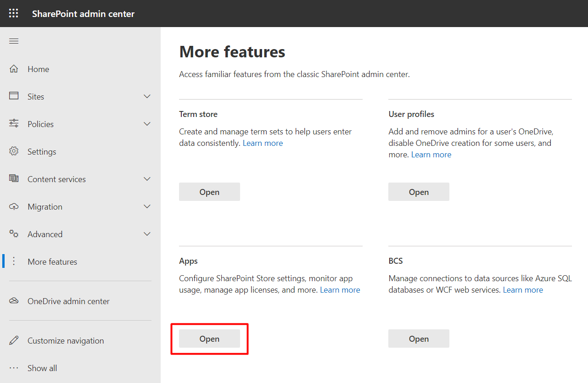The width and height of the screenshot is (588, 383).
Task: Open the app launcher waffle icon
Action: pos(14,13)
